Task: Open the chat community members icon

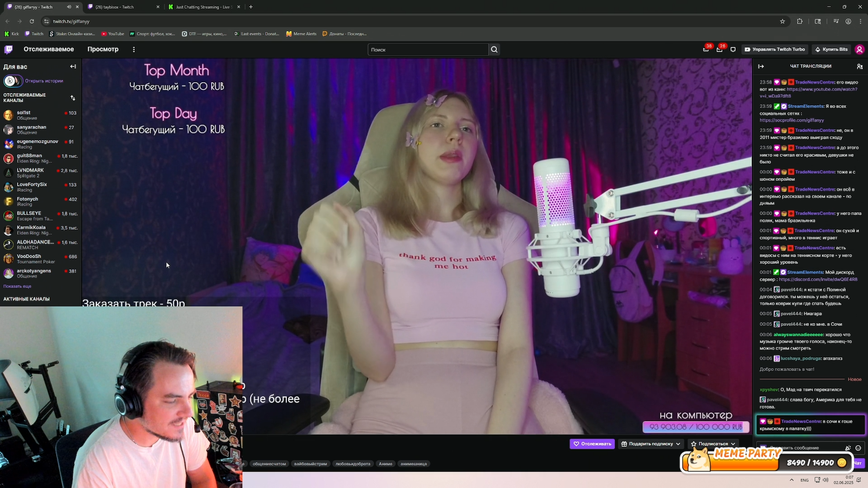Action: 859,66
